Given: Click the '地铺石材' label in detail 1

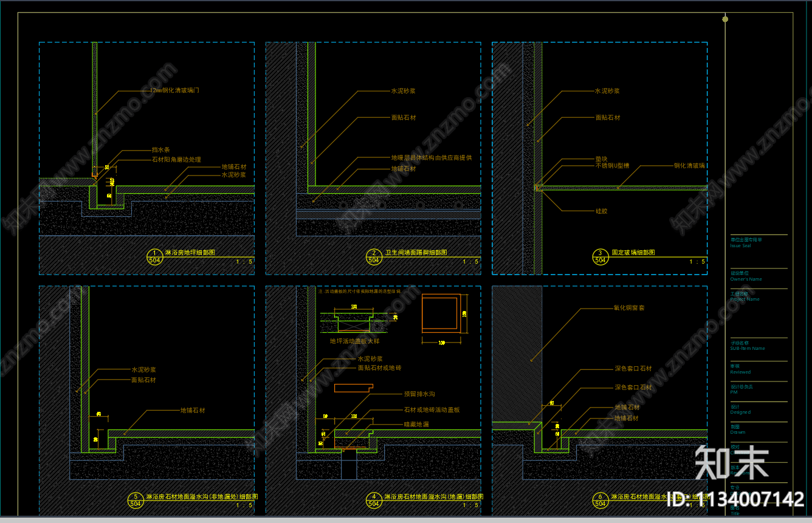Looking at the screenshot, I should tap(233, 166).
